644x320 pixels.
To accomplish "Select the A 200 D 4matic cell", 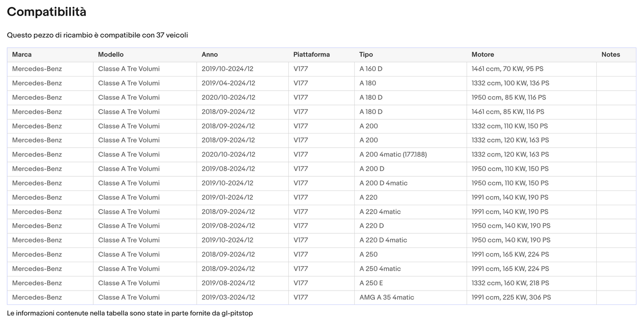I will coord(383,183).
